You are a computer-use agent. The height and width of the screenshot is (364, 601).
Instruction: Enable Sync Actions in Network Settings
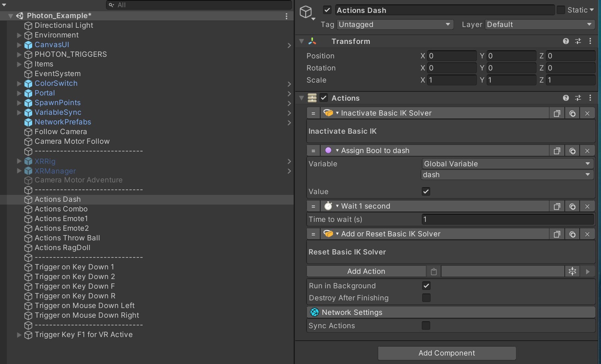(x=426, y=326)
